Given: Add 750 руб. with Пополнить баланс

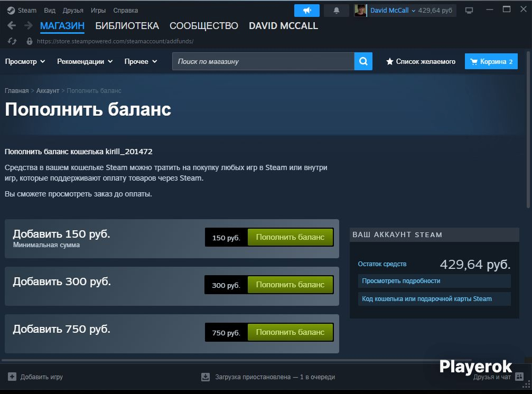Looking at the screenshot, I should coord(290,332).
